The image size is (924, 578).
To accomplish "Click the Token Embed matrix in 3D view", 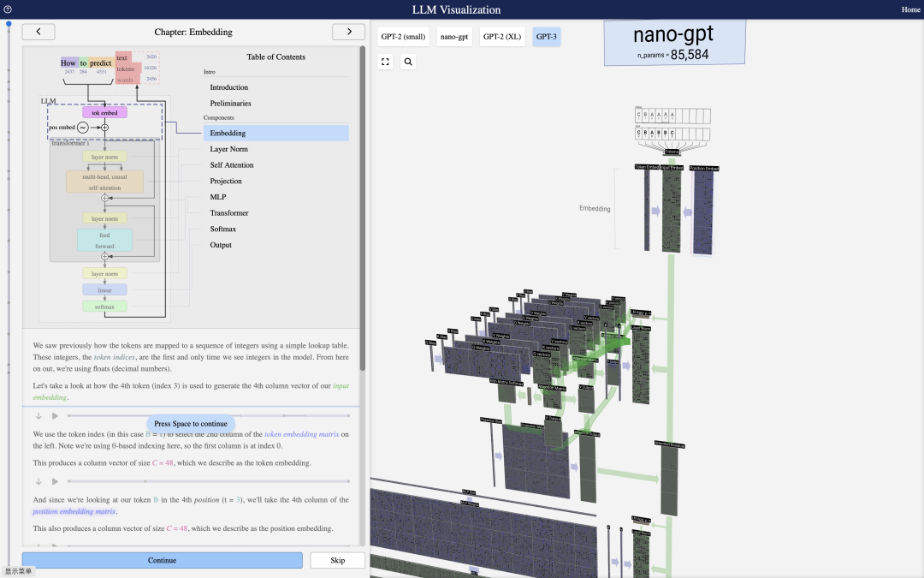I will pos(647,210).
